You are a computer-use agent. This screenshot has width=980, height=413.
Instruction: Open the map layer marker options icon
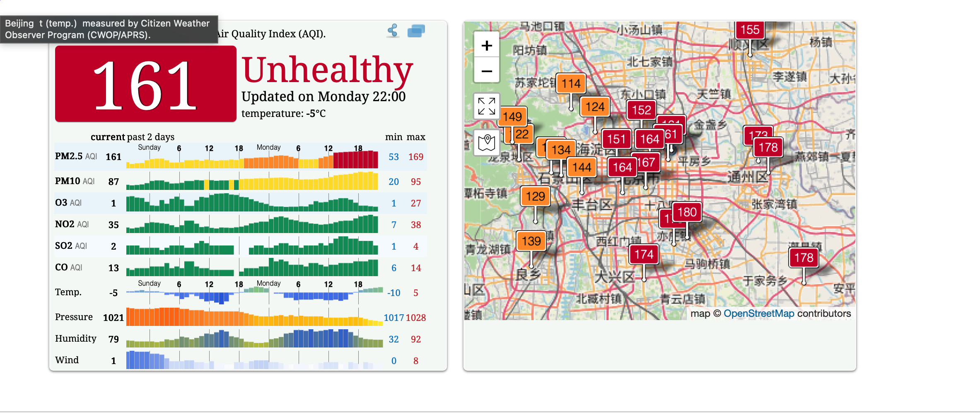tap(487, 142)
